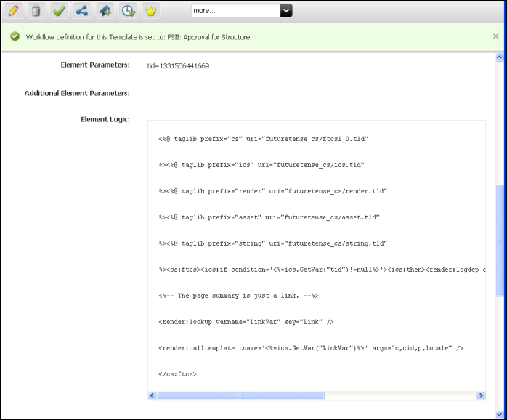Screen dimensions: 507x420
Task: Click the horizontal scrollbar thumb in code box
Action: [240, 395]
